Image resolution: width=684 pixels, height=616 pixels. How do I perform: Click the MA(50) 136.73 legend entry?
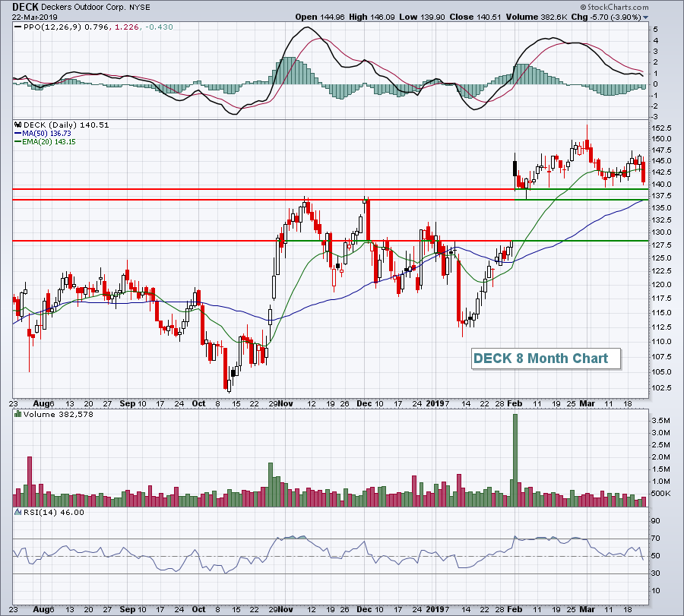tap(46, 134)
